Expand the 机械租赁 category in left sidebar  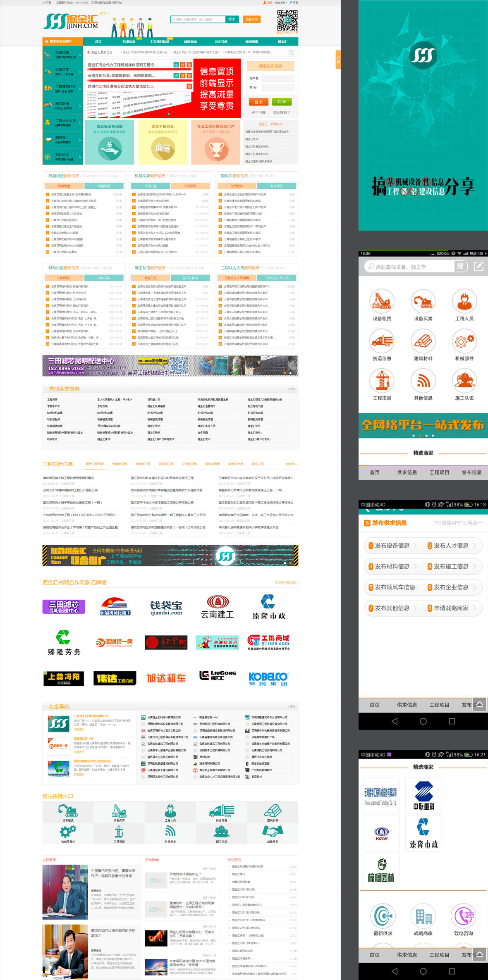[x=62, y=55]
